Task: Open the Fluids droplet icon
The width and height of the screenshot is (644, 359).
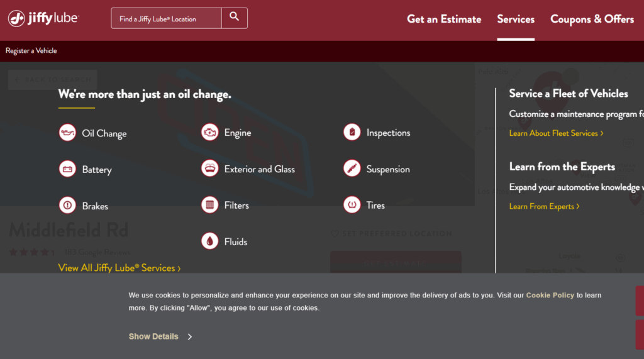Action: click(x=209, y=241)
